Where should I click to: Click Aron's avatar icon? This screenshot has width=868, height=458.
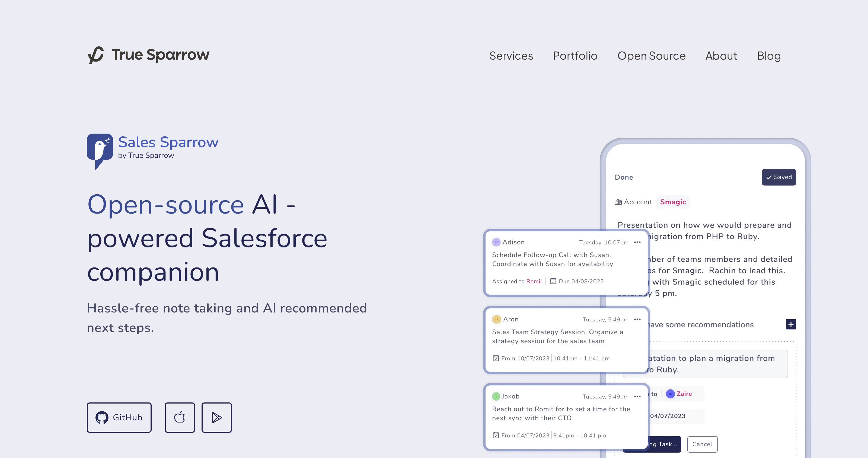click(x=496, y=319)
